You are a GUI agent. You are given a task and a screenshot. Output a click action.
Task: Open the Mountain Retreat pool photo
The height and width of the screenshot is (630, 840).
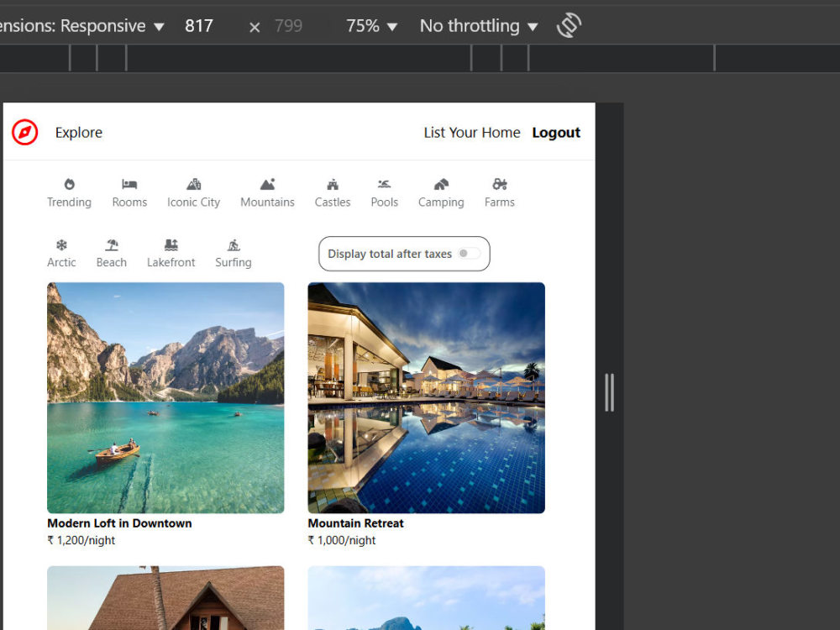(x=427, y=397)
